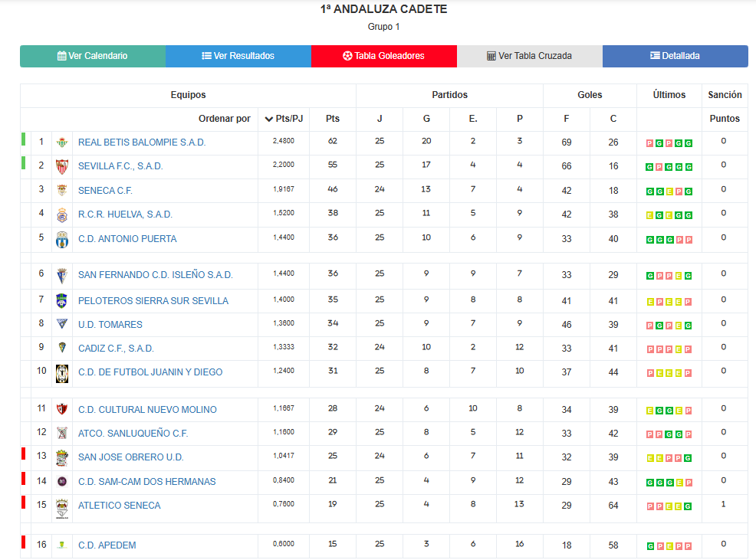Click the San Jose Obrero crest icon
The image size is (756, 560).
pyautogui.click(x=61, y=458)
